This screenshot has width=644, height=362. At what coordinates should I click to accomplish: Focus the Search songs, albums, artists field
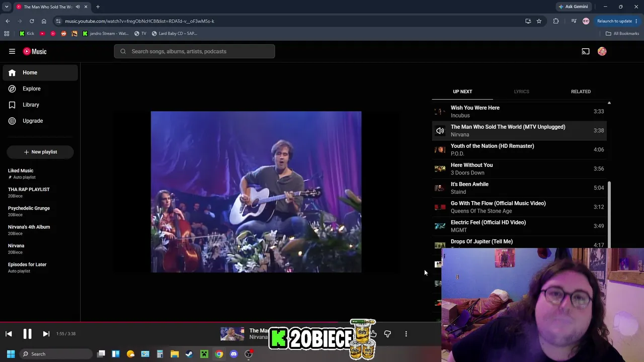(x=194, y=51)
